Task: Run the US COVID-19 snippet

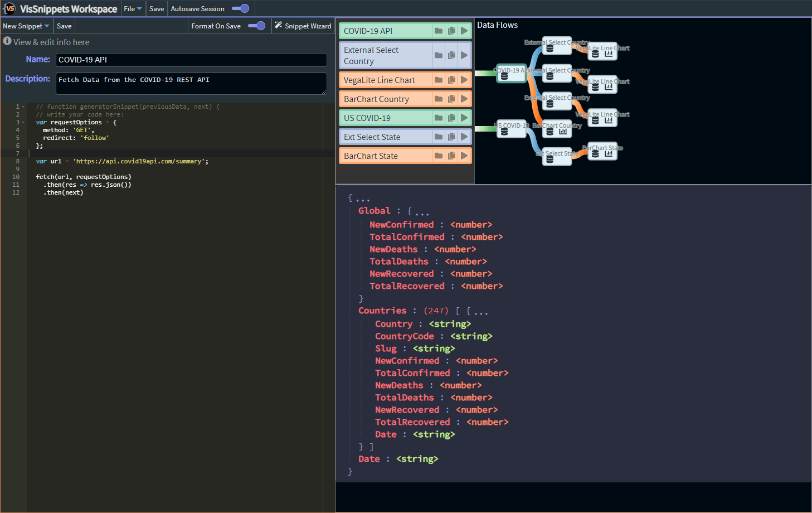Action: click(x=464, y=118)
